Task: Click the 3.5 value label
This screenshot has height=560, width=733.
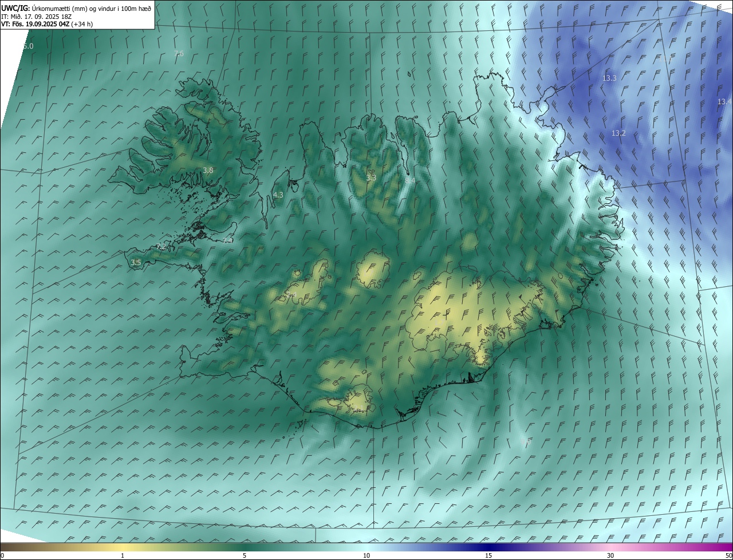Action: 136,262
